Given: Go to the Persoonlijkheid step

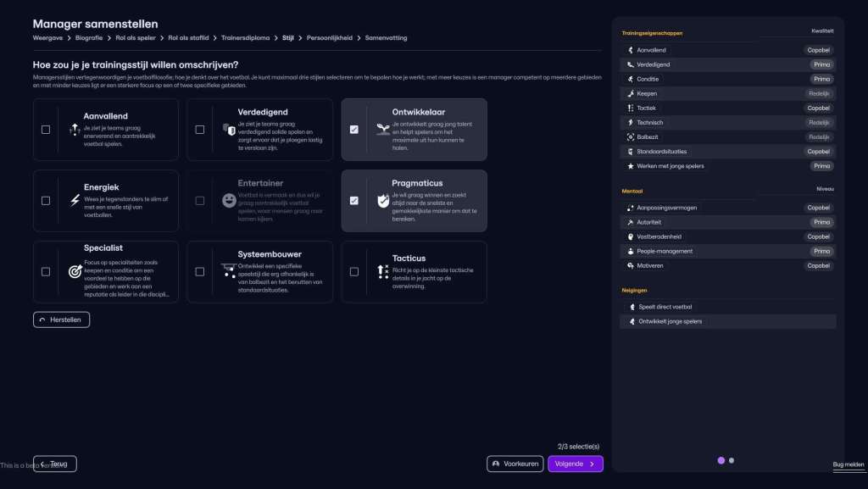Looking at the screenshot, I should (331, 38).
